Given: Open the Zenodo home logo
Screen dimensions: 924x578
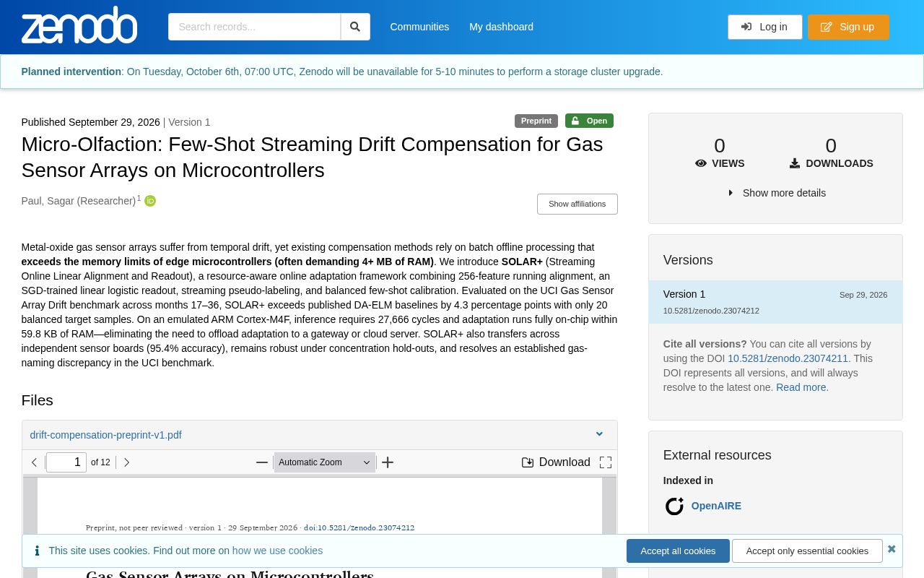Looking at the screenshot, I should 79,25.
